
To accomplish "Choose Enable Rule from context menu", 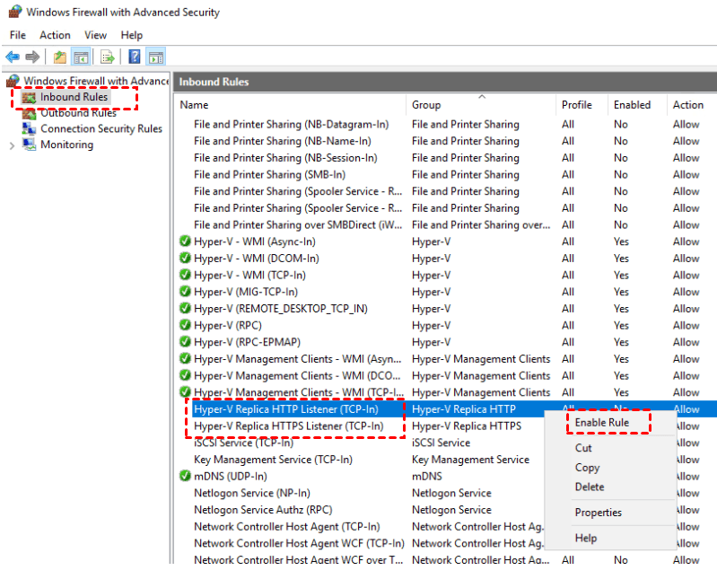I will [601, 422].
